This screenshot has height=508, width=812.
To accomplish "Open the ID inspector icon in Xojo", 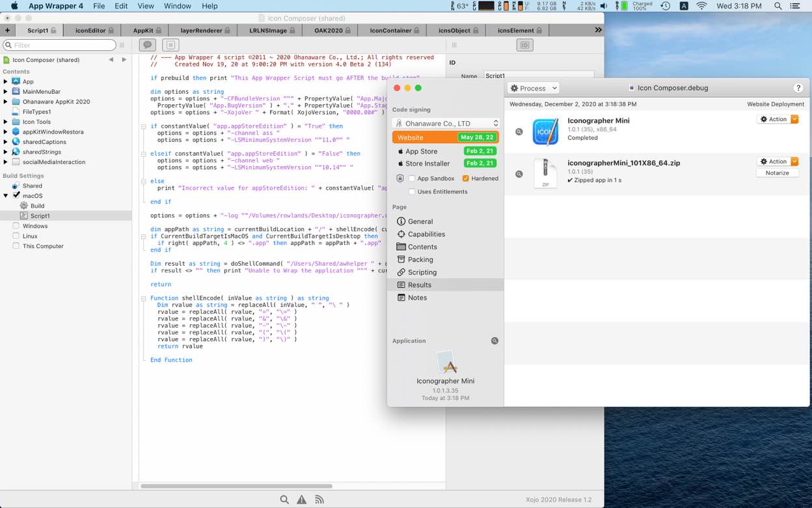I will (524, 45).
